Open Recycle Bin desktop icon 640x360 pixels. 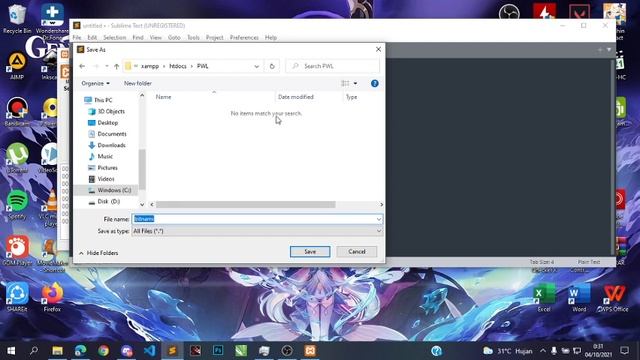(x=17, y=19)
